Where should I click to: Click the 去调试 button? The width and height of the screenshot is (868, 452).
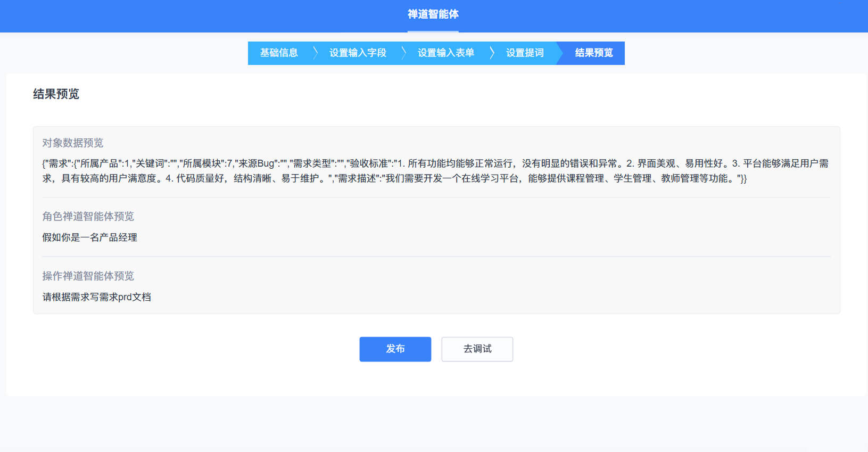(477, 349)
